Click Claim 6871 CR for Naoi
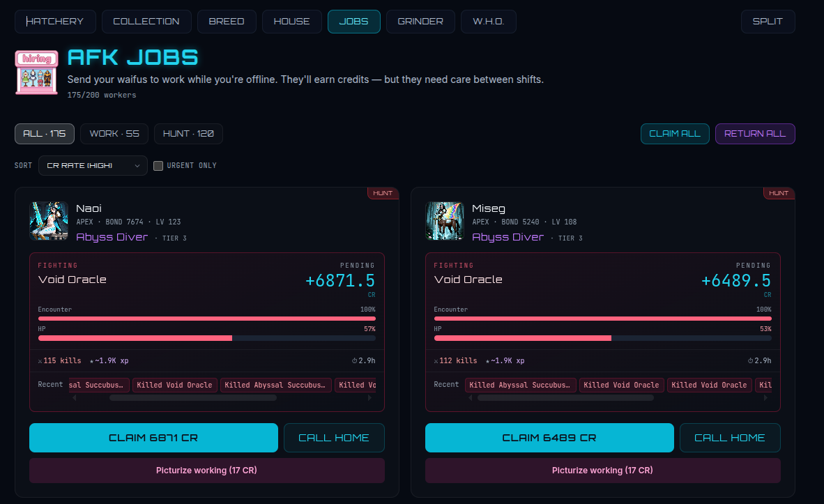Image resolution: width=824 pixels, height=504 pixels. (x=153, y=438)
